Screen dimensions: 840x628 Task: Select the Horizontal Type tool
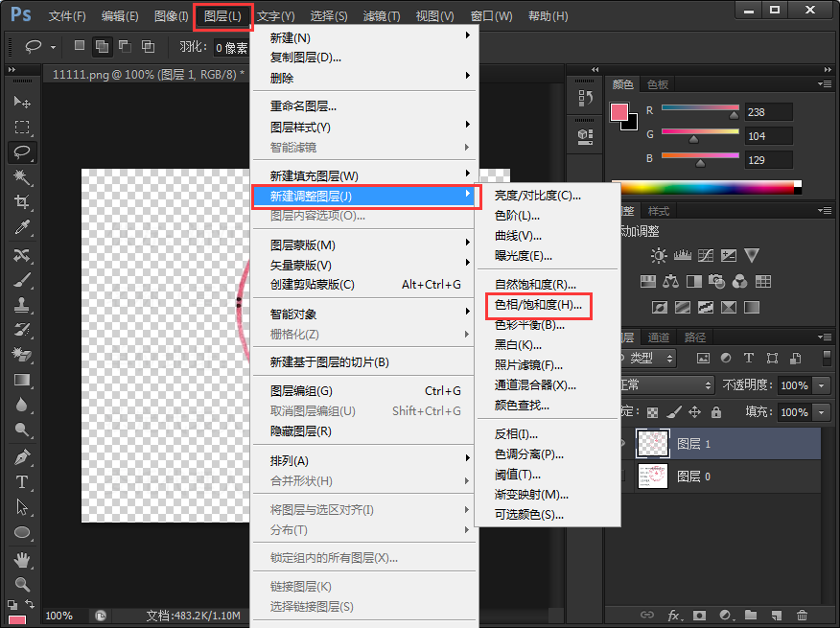click(x=22, y=482)
